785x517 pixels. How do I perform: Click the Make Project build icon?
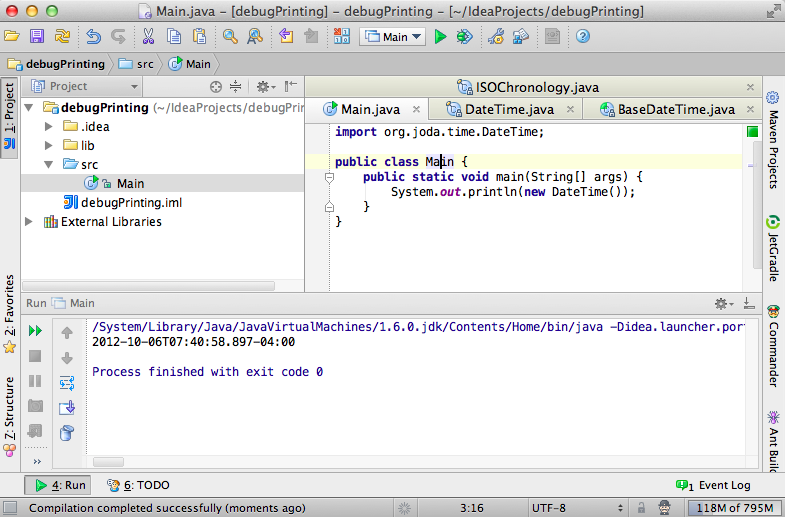[342, 37]
